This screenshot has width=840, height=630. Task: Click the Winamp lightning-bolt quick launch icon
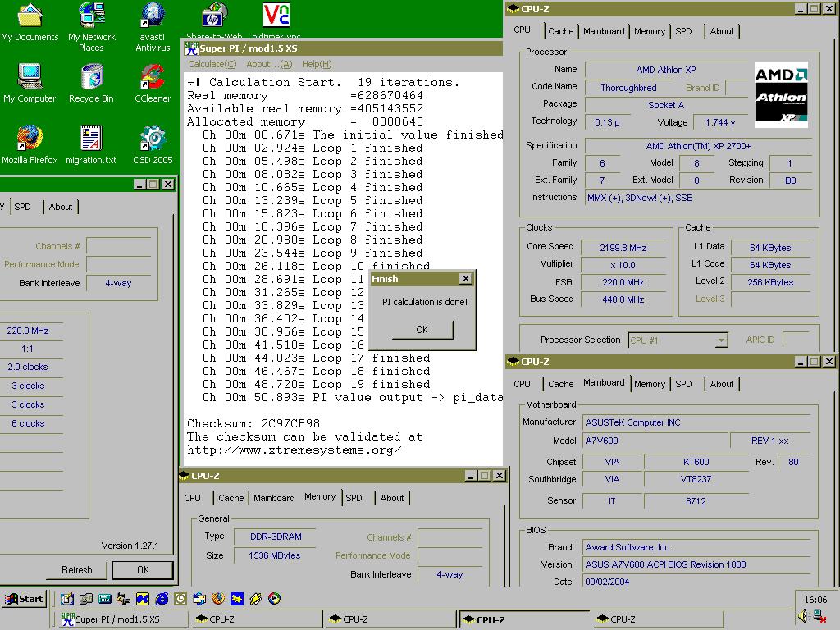point(256,598)
